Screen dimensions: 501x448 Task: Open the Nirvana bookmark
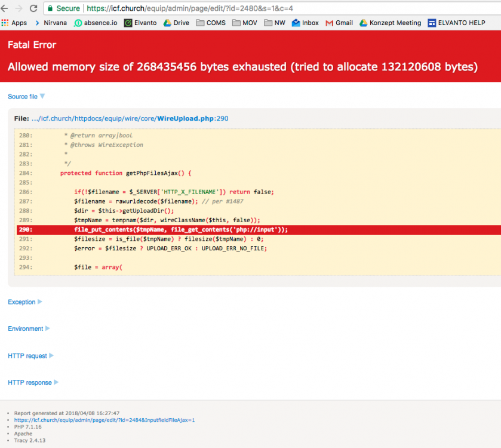click(x=54, y=23)
